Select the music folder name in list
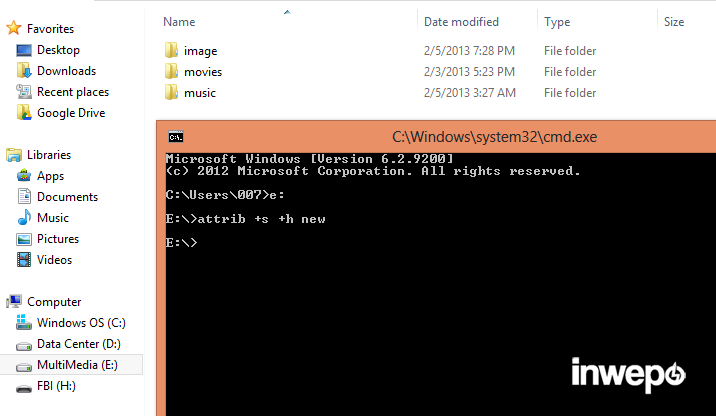This screenshot has width=716, height=416. [x=200, y=93]
